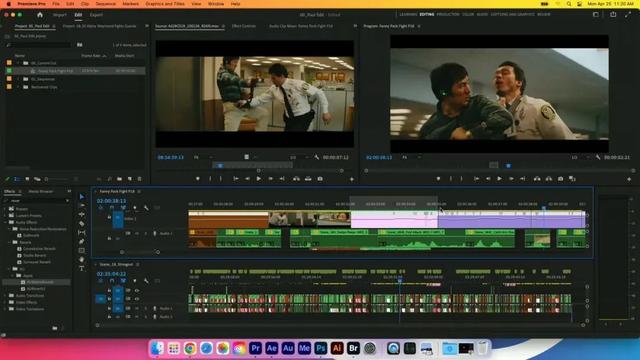
Task: Add marker in Source monitor
Action: (x=198, y=179)
